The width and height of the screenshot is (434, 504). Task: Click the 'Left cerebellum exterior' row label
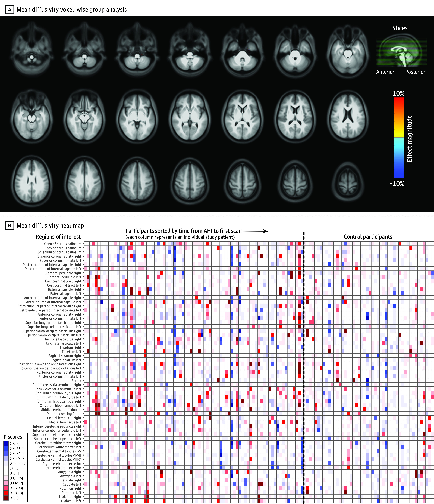63,468
